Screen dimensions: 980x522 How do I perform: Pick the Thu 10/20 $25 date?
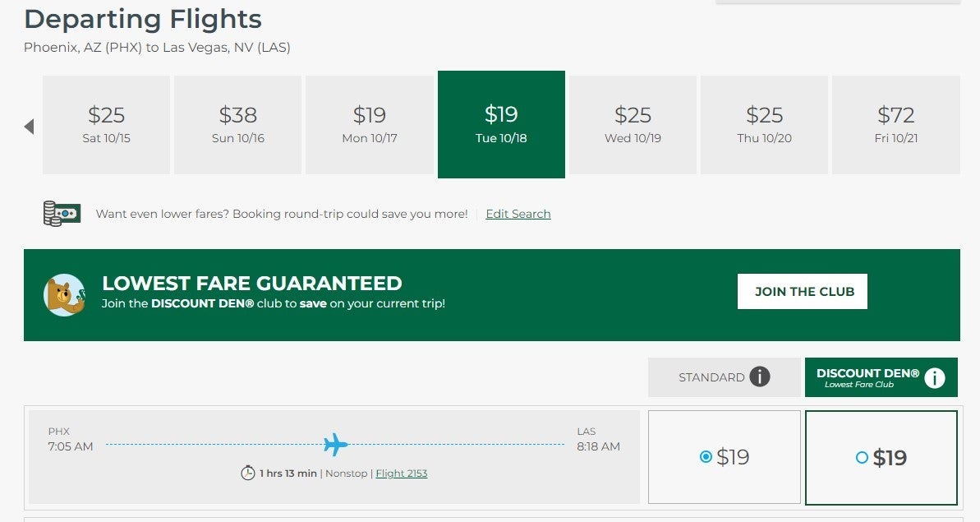coord(764,125)
